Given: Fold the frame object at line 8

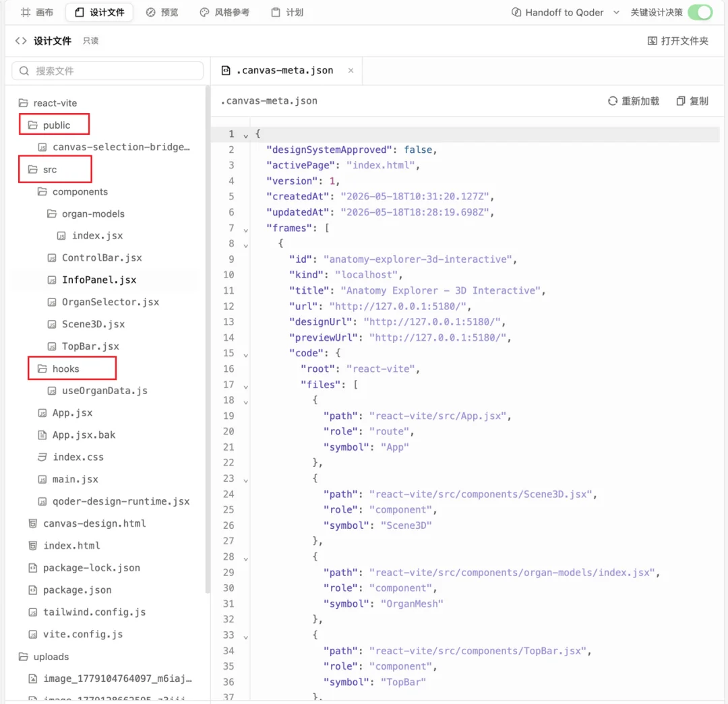Looking at the screenshot, I should pos(245,245).
